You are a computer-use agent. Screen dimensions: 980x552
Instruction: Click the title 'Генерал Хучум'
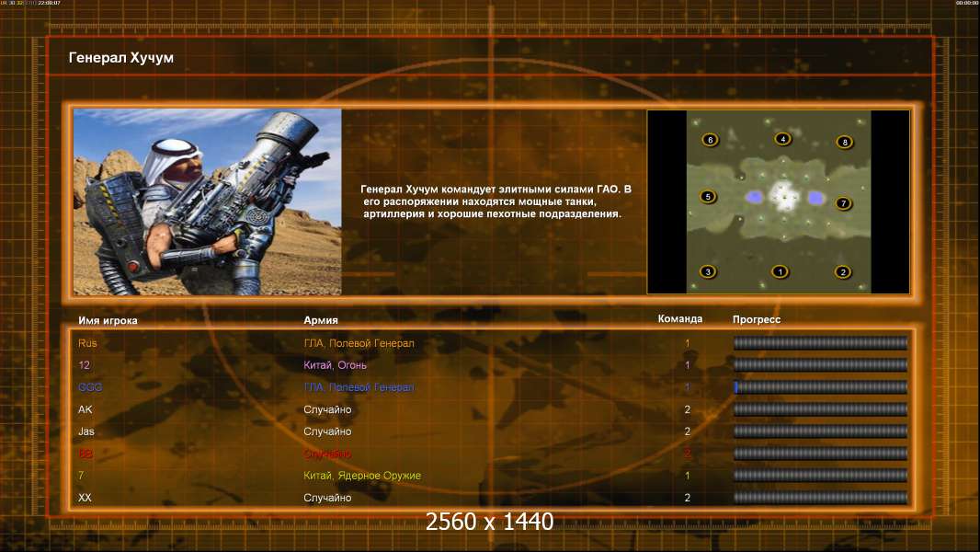121,58
